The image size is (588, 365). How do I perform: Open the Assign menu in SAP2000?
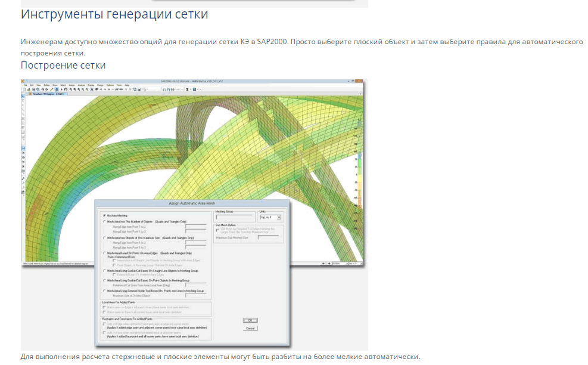click(x=72, y=85)
